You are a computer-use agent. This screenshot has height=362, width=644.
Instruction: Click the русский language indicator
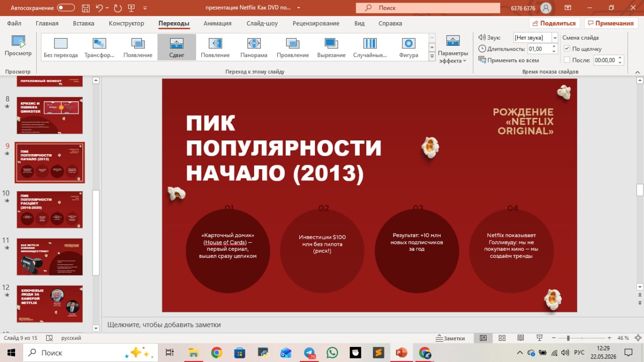(x=71, y=338)
